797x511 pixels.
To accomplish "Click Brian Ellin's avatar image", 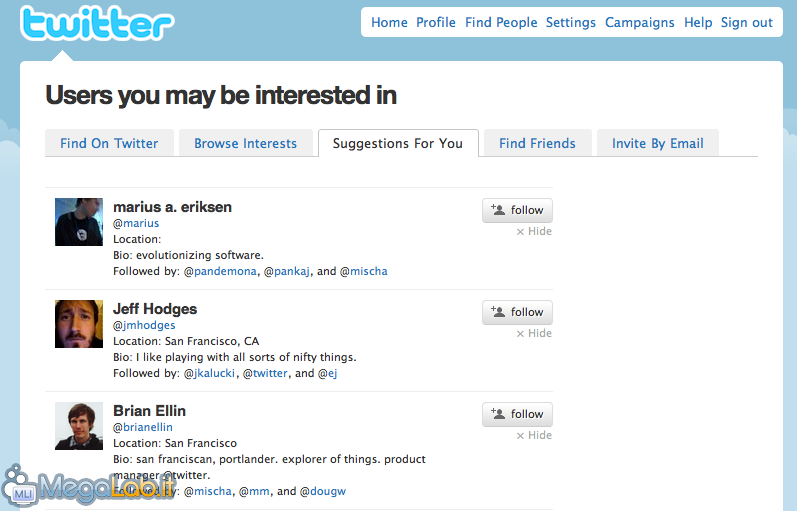I will pos(79,426).
